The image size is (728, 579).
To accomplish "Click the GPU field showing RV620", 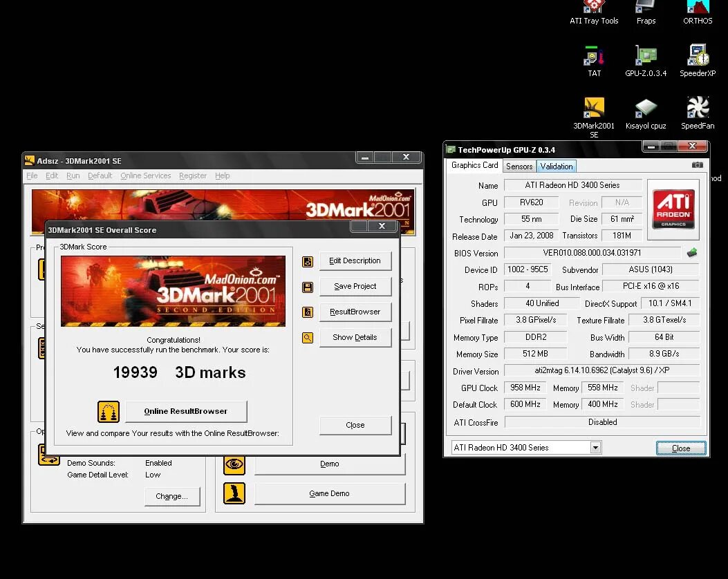I will point(532,202).
